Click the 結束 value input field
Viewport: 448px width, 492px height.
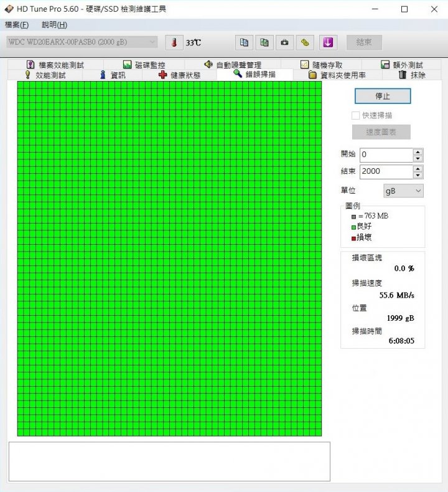click(x=386, y=171)
